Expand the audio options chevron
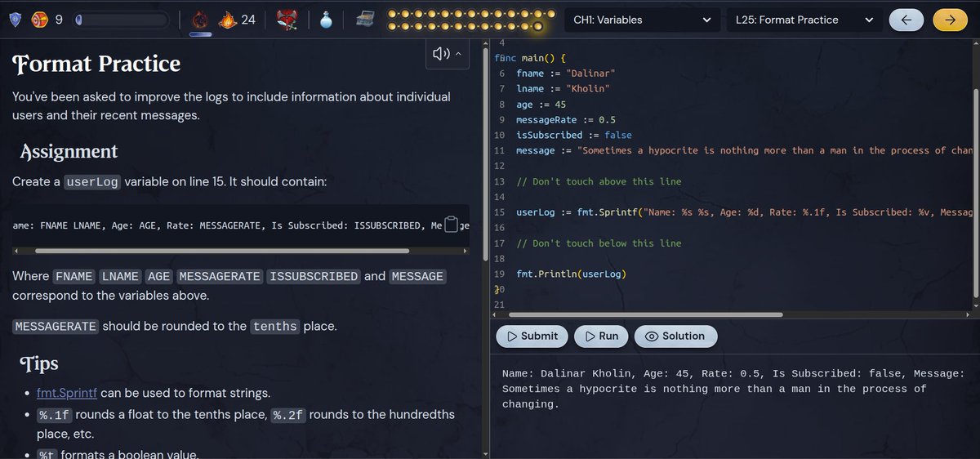 click(x=458, y=55)
